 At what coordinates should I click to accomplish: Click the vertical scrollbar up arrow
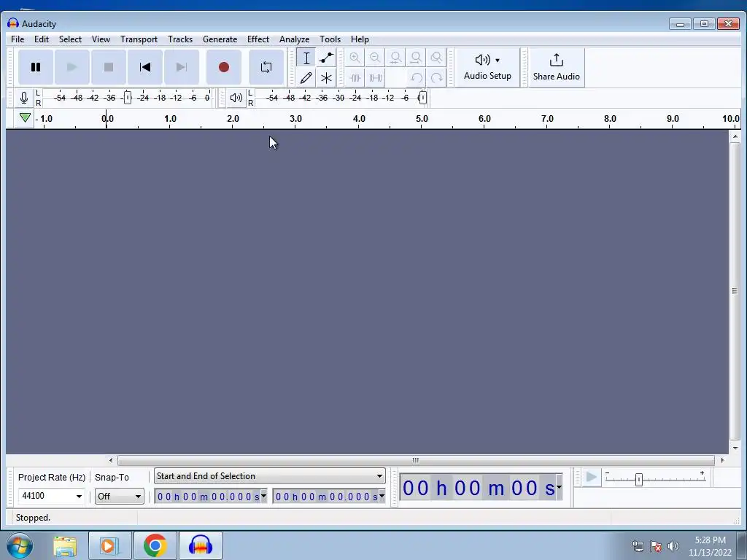click(x=735, y=136)
